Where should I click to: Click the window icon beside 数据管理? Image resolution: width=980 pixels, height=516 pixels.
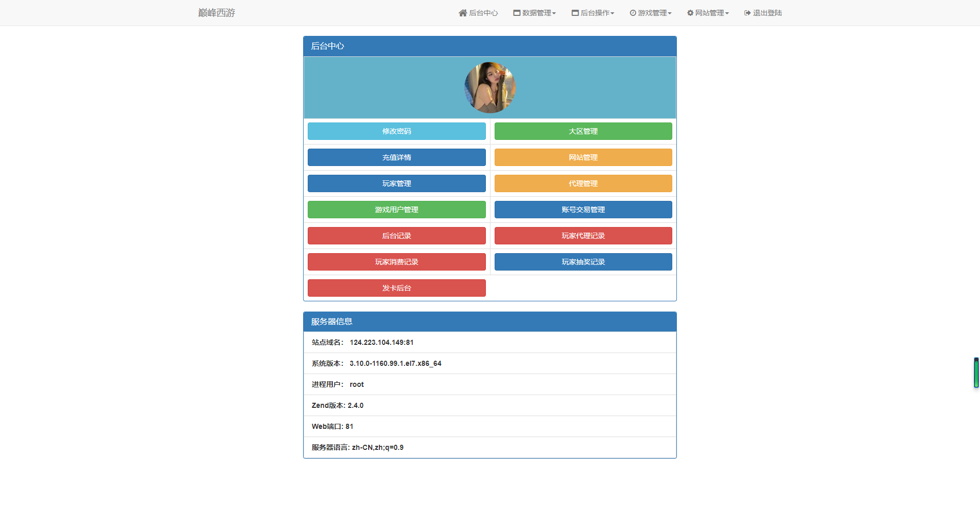pyautogui.click(x=517, y=13)
